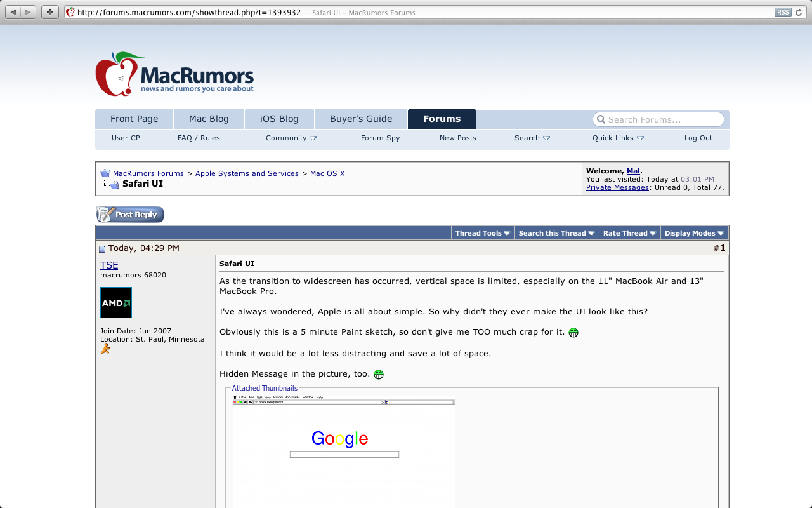This screenshot has width=812, height=508.
Task: Click the 'macrumors 68020' user rank text
Action: click(133, 275)
